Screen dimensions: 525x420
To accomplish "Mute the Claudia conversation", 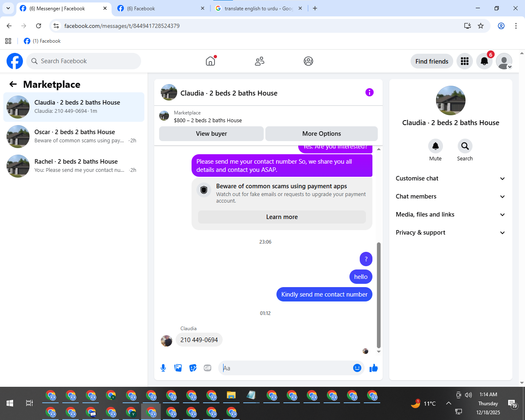I will tap(436, 146).
